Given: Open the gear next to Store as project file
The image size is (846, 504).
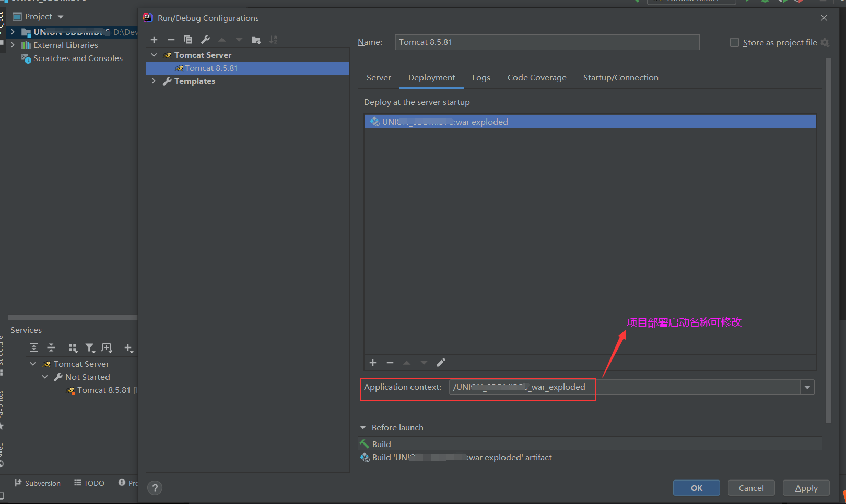Looking at the screenshot, I should 825,42.
